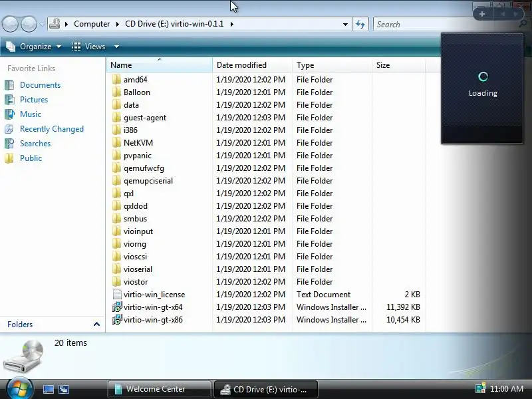Click the Views button
This screenshot has height=399, width=532.
click(88, 47)
